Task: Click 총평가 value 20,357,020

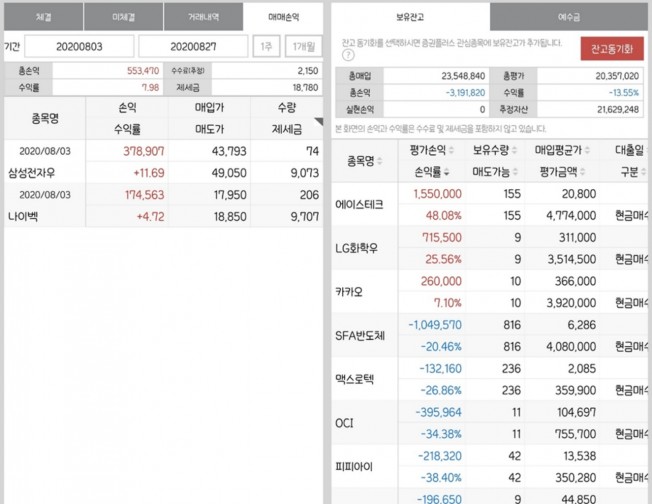Action: click(617, 76)
